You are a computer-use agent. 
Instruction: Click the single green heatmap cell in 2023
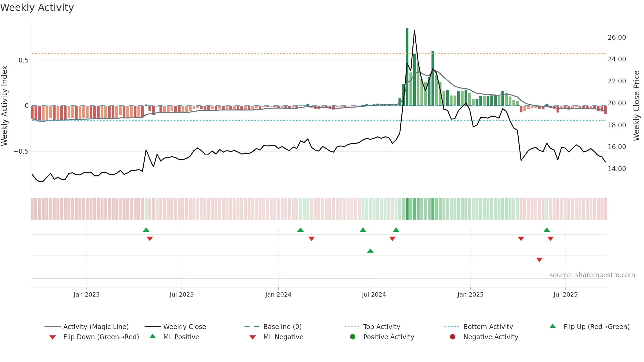(146, 209)
